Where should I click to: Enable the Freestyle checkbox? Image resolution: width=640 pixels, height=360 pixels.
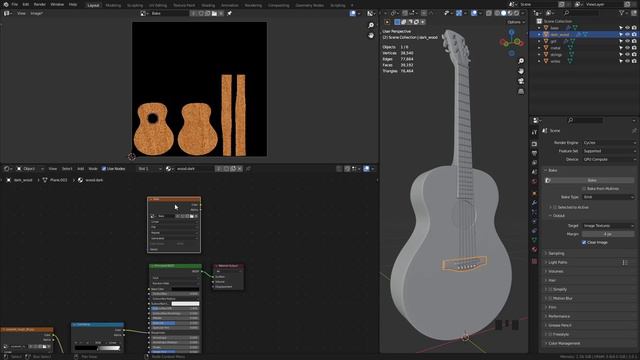(x=550, y=334)
